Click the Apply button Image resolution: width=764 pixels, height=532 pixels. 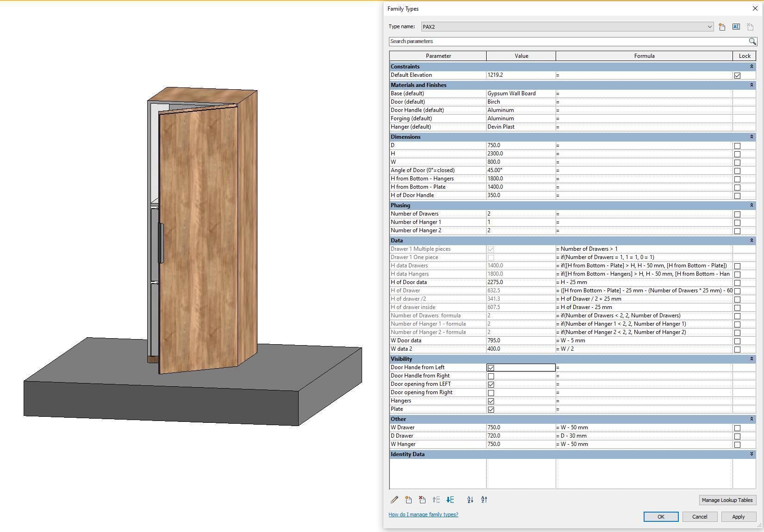(x=739, y=517)
